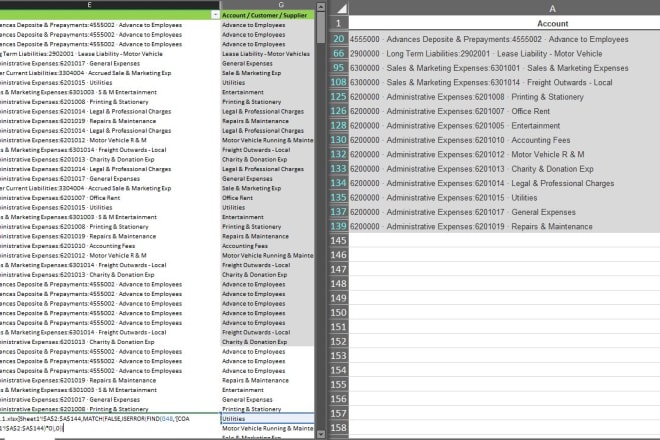Select the 'Account' header cell in right workbook
This screenshot has height=440, width=660.
click(x=552, y=24)
